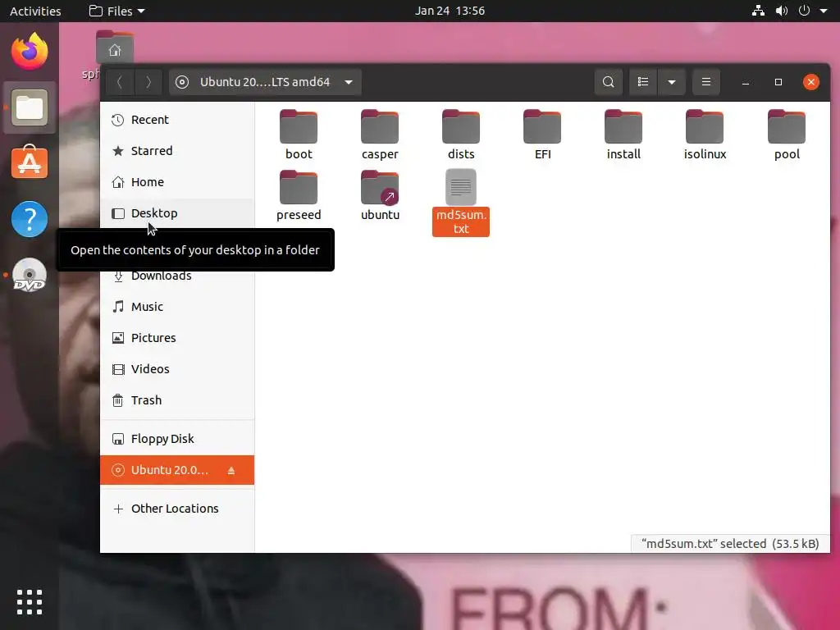Open Pictures in the sidebar

[177, 337]
